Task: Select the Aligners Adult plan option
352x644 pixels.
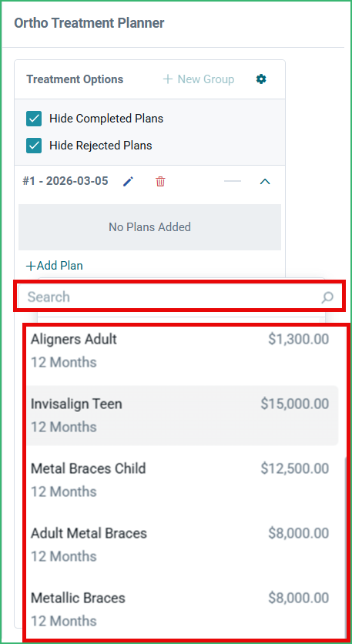Action: [x=180, y=351]
